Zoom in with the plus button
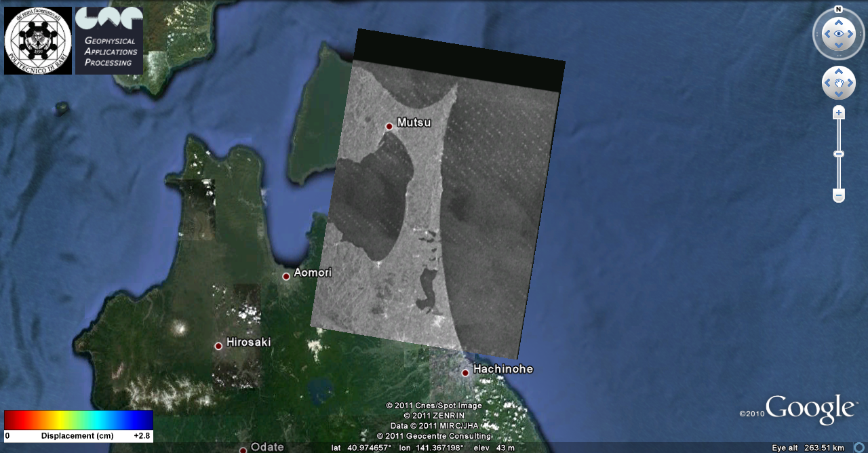The height and width of the screenshot is (453, 868). click(x=839, y=113)
